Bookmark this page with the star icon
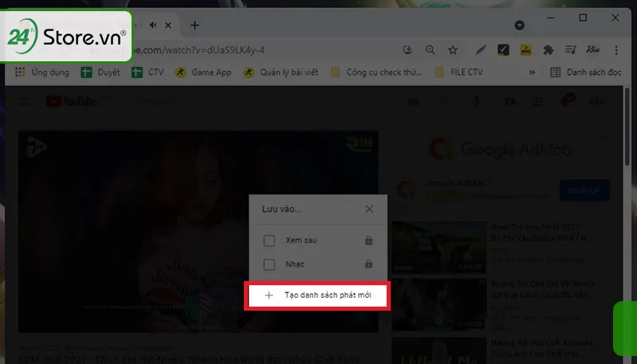Viewport: 637px width, 364px height. click(453, 50)
